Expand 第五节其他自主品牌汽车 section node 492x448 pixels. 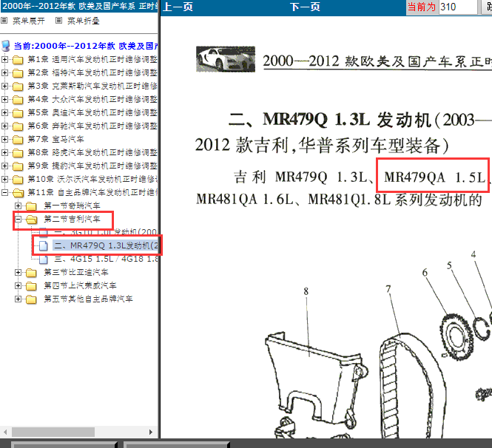pyautogui.click(x=18, y=299)
